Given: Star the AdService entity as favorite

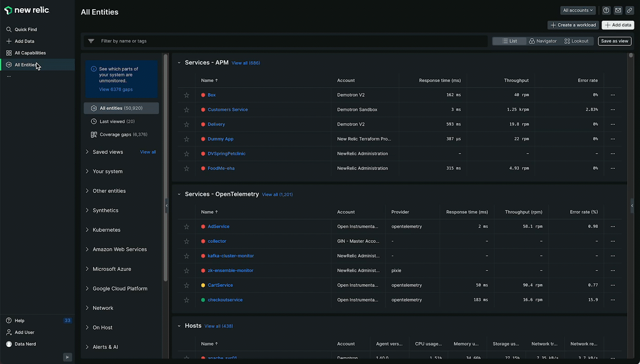Looking at the screenshot, I should 187,227.
